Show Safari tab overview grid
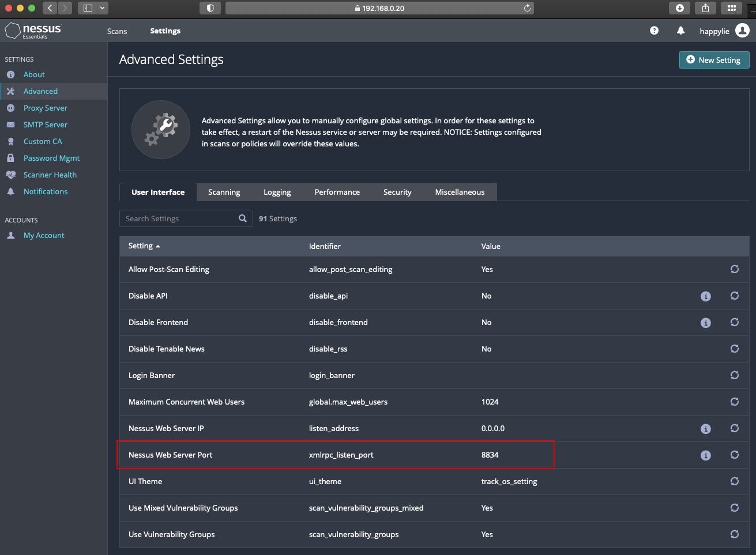756x555 pixels. (x=731, y=8)
